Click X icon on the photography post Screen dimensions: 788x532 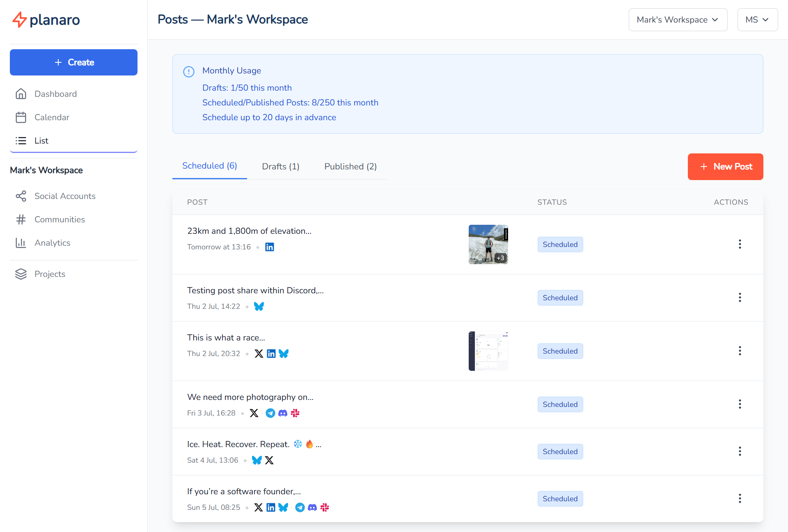[254, 413]
